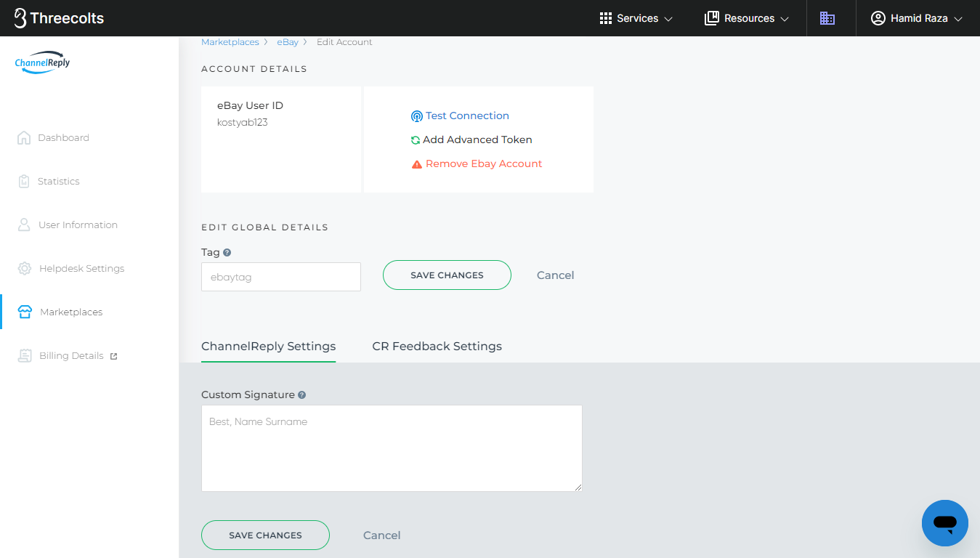Screen dimensions: 980x558
Task: Click the User Information person icon
Action: (x=24, y=225)
